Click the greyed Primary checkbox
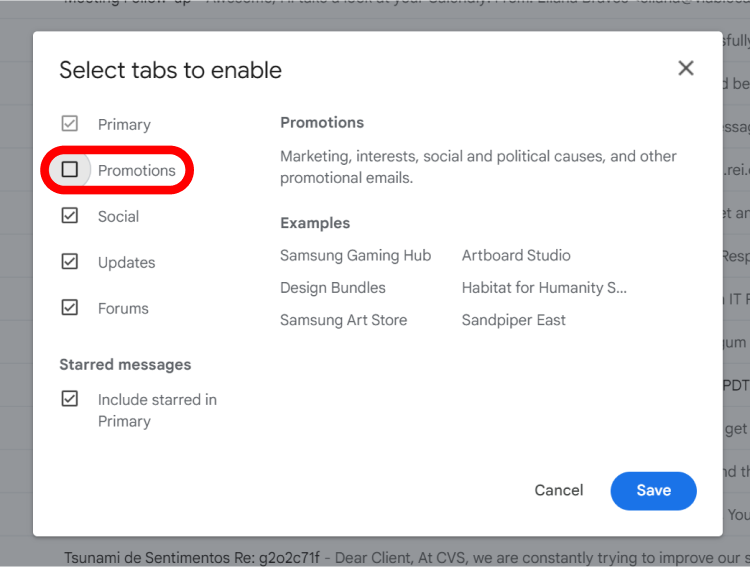750x567 pixels. [x=70, y=124]
